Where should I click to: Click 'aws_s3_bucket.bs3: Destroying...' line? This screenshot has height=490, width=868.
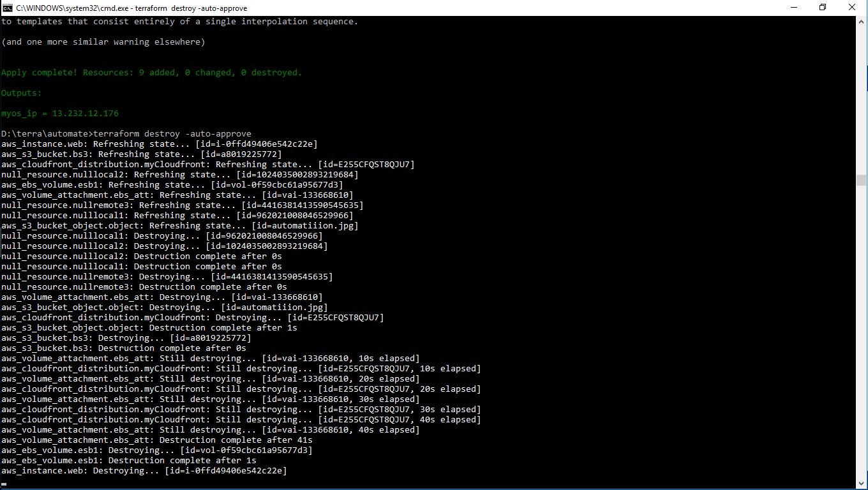click(126, 338)
